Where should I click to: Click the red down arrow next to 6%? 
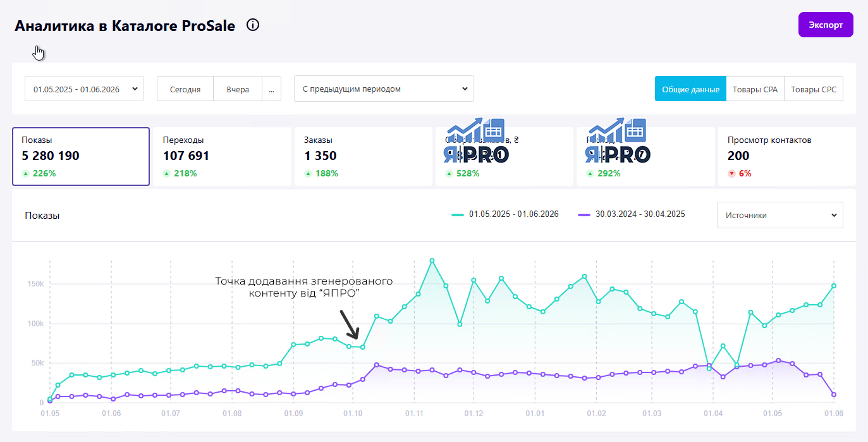click(731, 173)
